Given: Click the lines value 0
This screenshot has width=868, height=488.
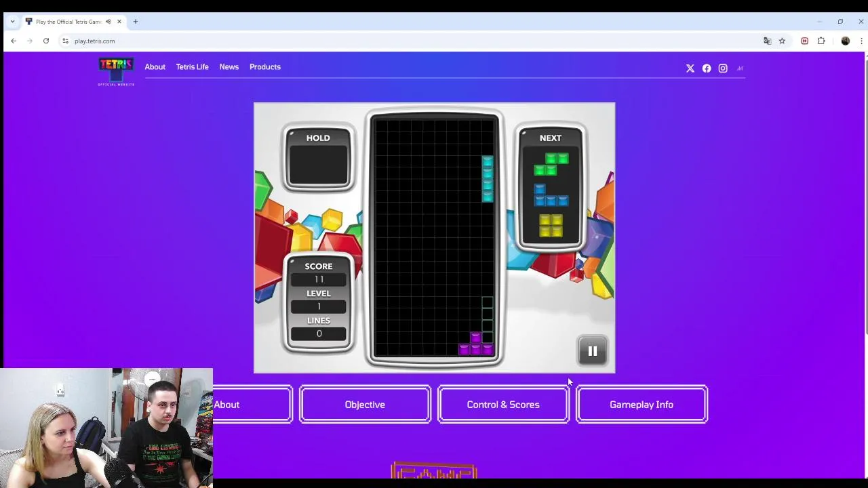Looking at the screenshot, I should click(319, 333).
